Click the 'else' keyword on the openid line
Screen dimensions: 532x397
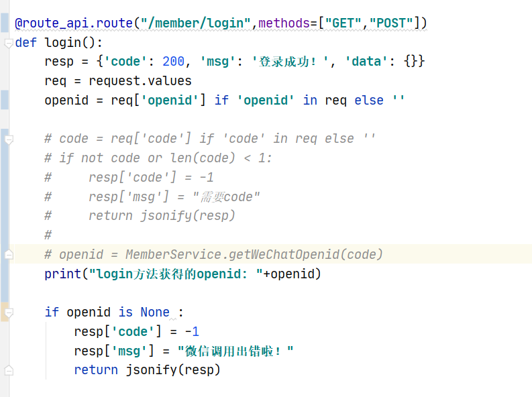coord(369,101)
